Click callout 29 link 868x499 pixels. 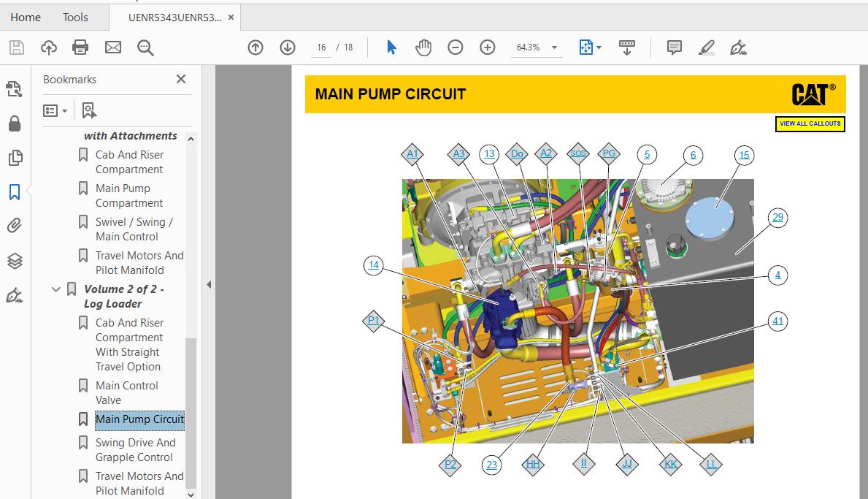coord(777,217)
